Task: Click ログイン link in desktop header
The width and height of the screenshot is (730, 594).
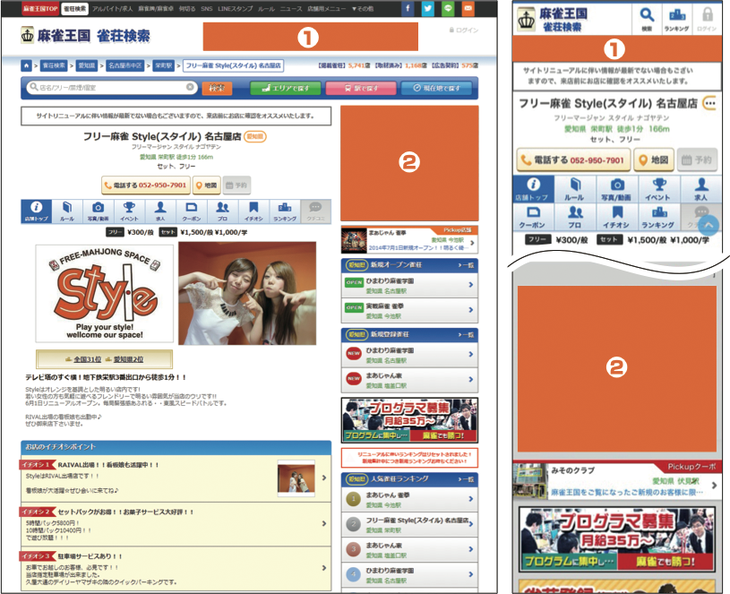Action: [x=464, y=30]
